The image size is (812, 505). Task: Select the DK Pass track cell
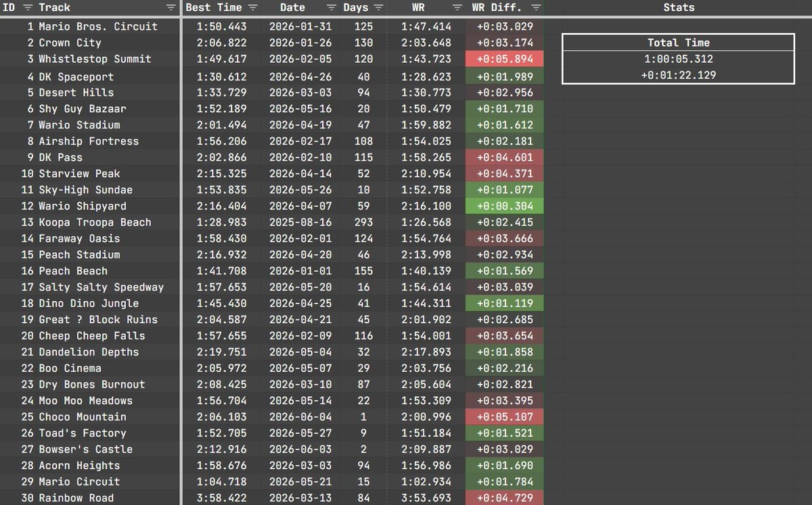click(108, 158)
